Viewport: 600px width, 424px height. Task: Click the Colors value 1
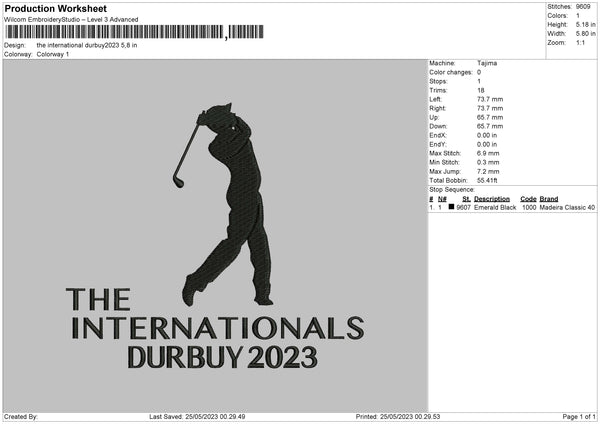click(x=578, y=16)
